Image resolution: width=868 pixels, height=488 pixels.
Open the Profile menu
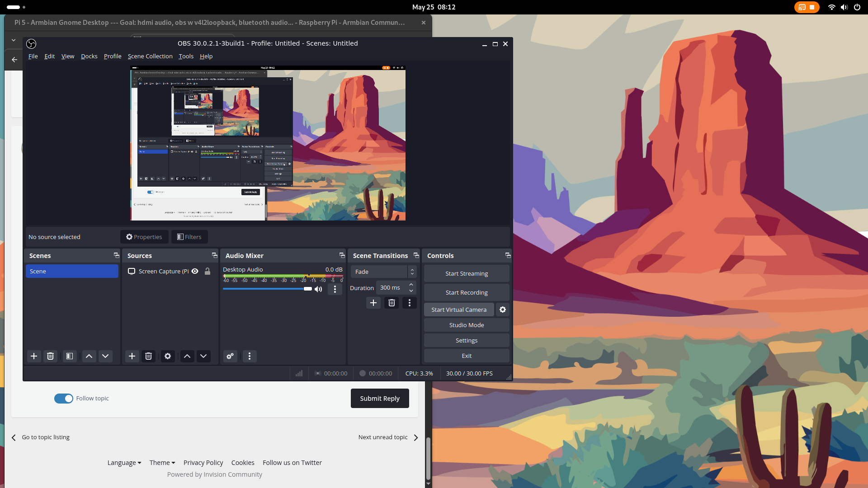click(x=113, y=56)
